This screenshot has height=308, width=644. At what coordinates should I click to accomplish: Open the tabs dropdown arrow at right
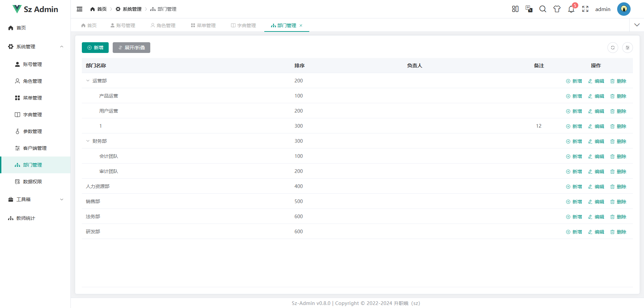[637, 25]
